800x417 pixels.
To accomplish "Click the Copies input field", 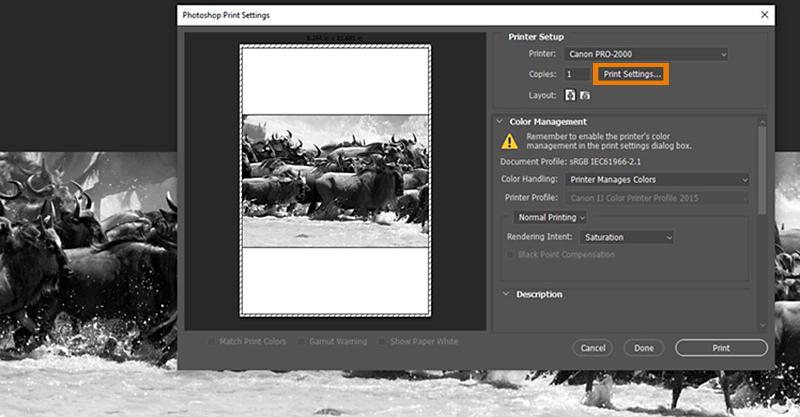I will (577, 75).
